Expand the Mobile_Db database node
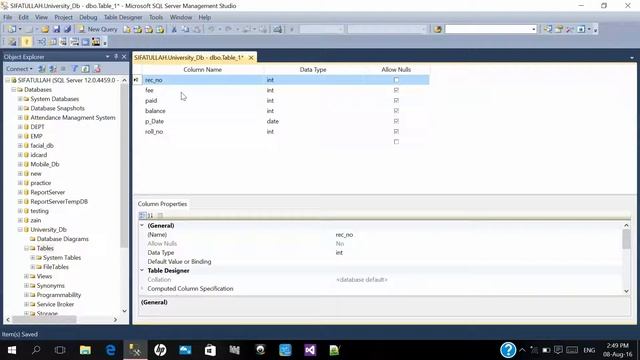Viewport: 640px width, 360px height. tap(20, 164)
